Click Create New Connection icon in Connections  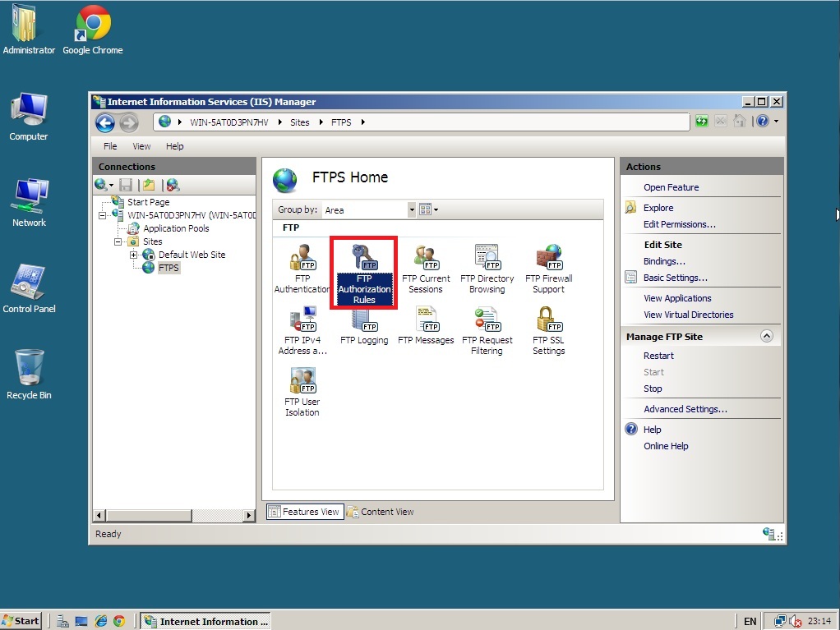click(x=101, y=185)
